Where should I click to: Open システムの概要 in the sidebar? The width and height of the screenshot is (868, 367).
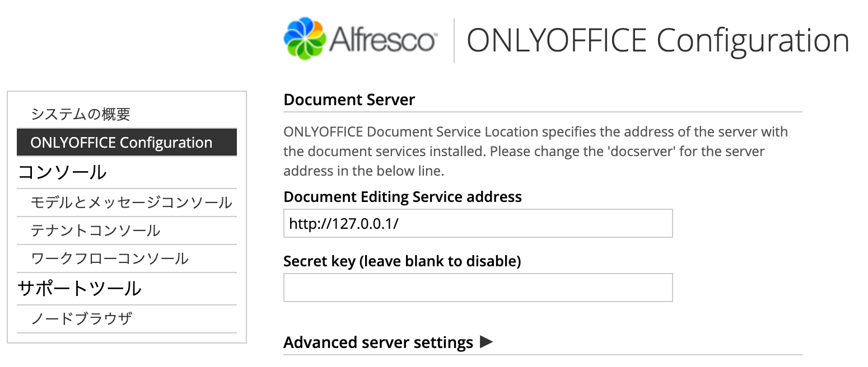click(82, 114)
